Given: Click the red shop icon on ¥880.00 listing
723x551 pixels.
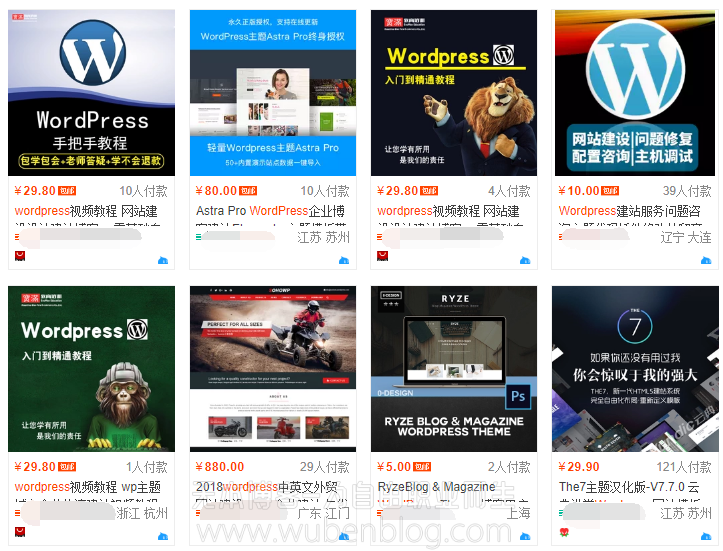Looking at the screenshot, I should (x=198, y=513).
